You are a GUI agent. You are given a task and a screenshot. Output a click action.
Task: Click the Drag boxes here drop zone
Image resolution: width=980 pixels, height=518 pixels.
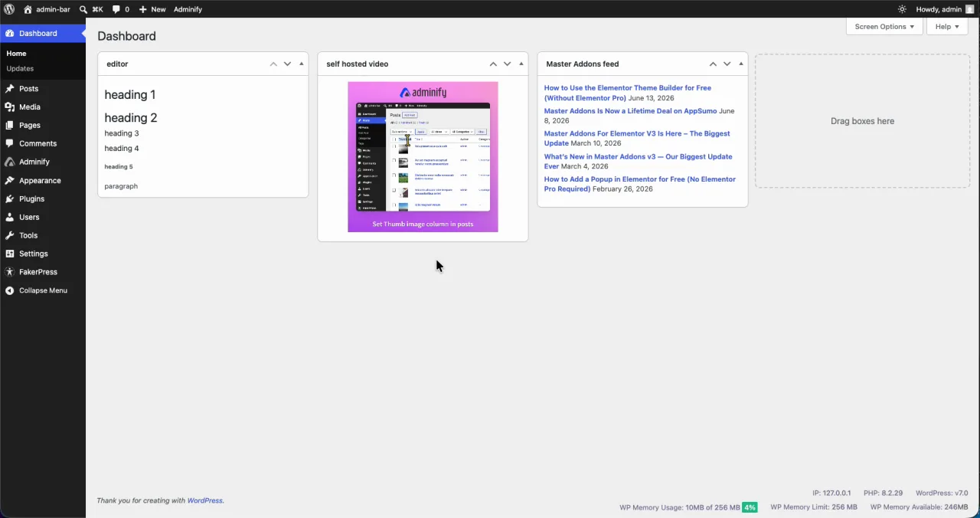click(862, 121)
